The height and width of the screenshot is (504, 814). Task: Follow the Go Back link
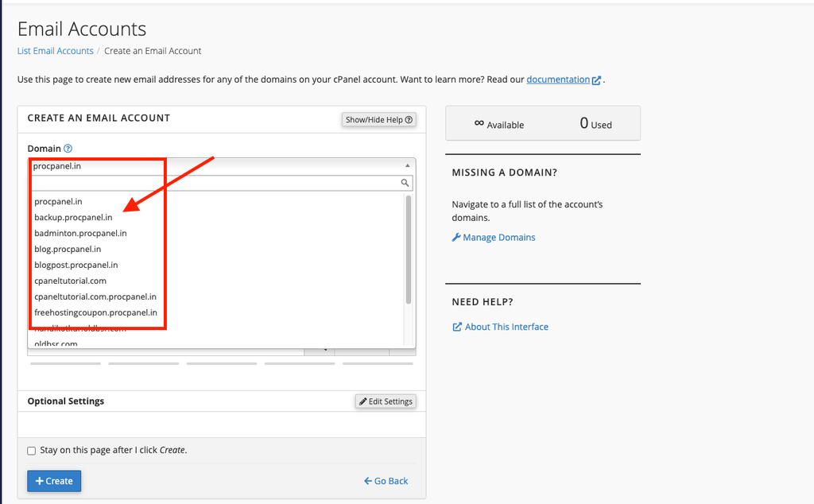(386, 481)
